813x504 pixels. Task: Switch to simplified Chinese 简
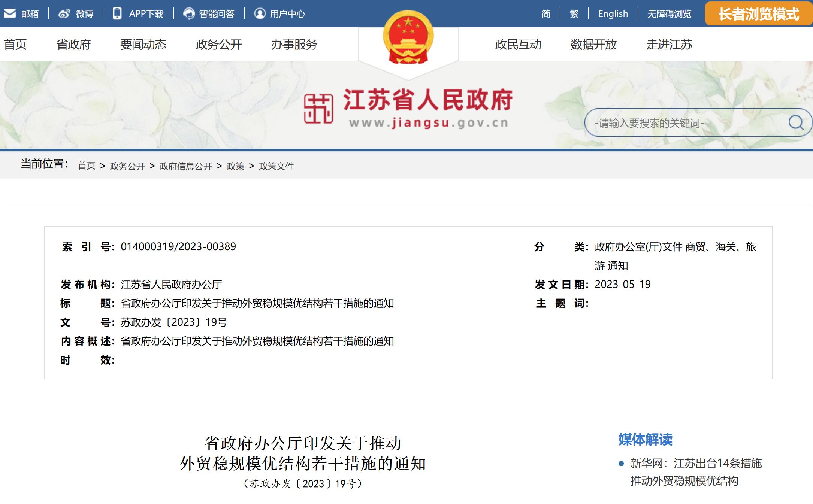tap(546, 14)
